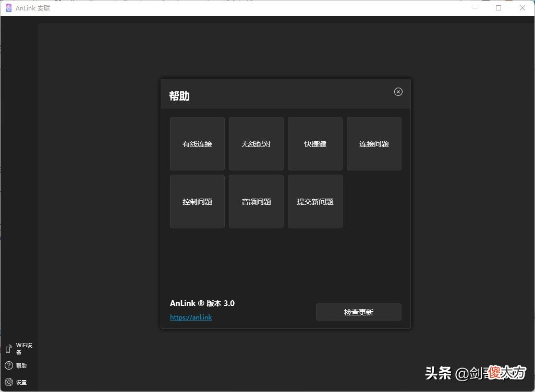Open the 提交新问题 tile

[x=315, y=202]
